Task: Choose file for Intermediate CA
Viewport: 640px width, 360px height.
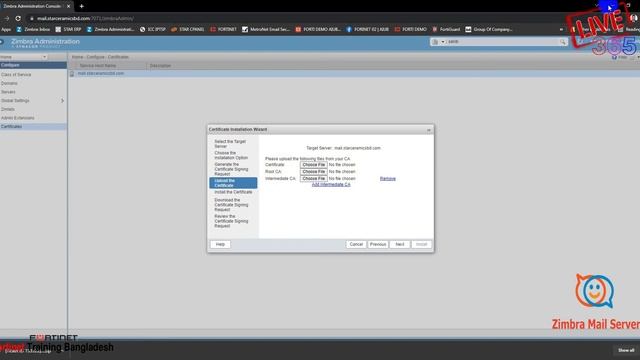Action: click(313, 179)
